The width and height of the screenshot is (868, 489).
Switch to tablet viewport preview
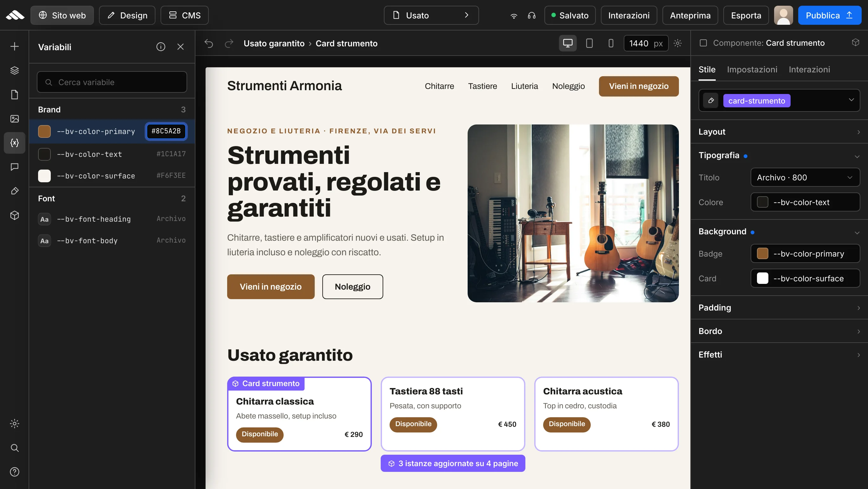pos(589,43)
